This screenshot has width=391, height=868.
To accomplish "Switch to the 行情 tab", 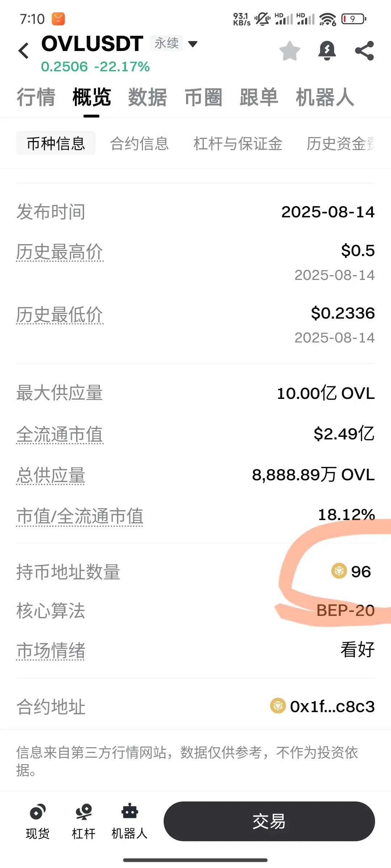I will tap(36, 97).
